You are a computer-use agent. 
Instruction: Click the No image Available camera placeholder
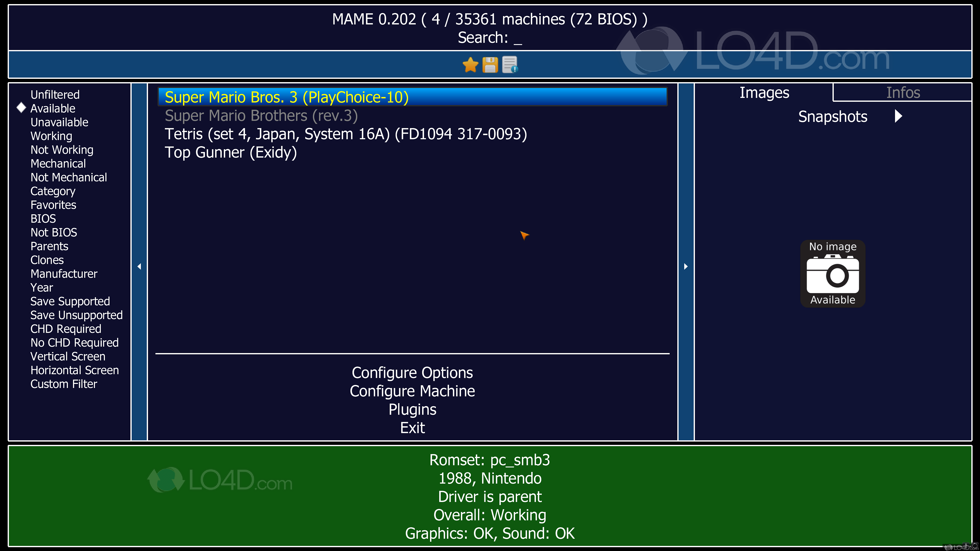point(832,273)
